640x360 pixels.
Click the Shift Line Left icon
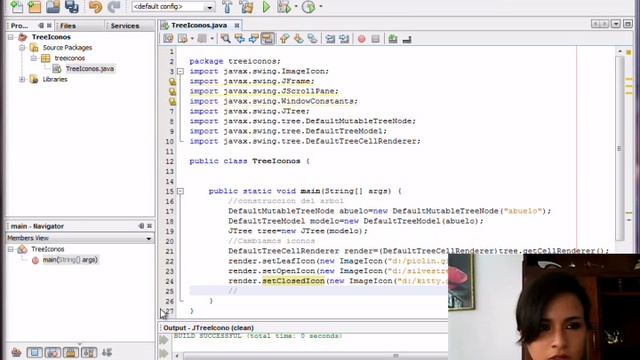click(330, 39)
